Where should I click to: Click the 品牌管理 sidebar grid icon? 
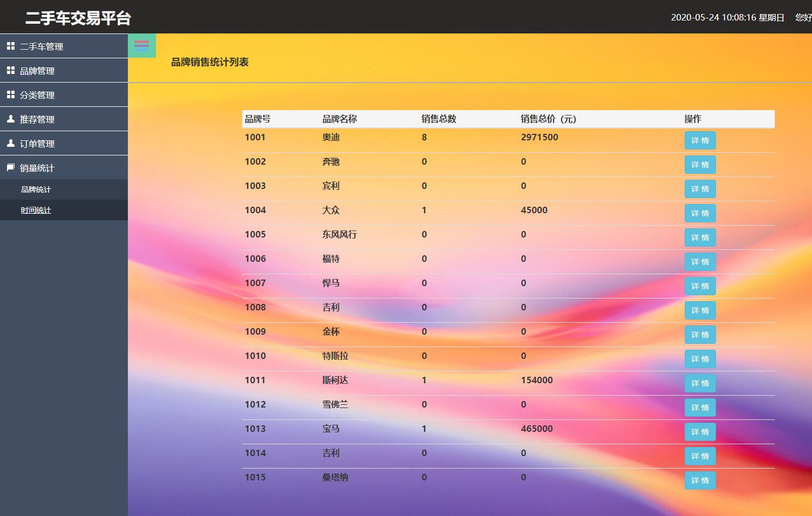pos(11,70)
